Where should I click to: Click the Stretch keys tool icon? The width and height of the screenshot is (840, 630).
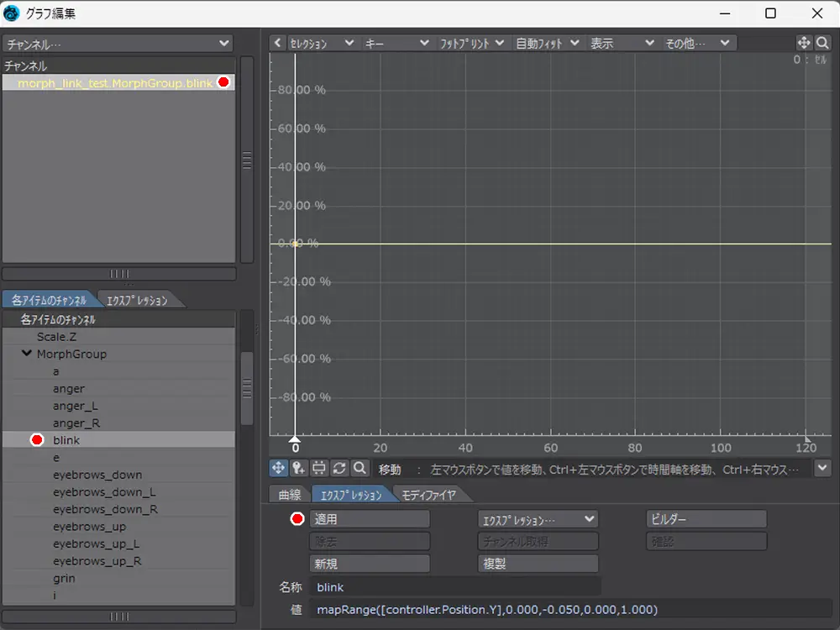(x=319, y=468)
